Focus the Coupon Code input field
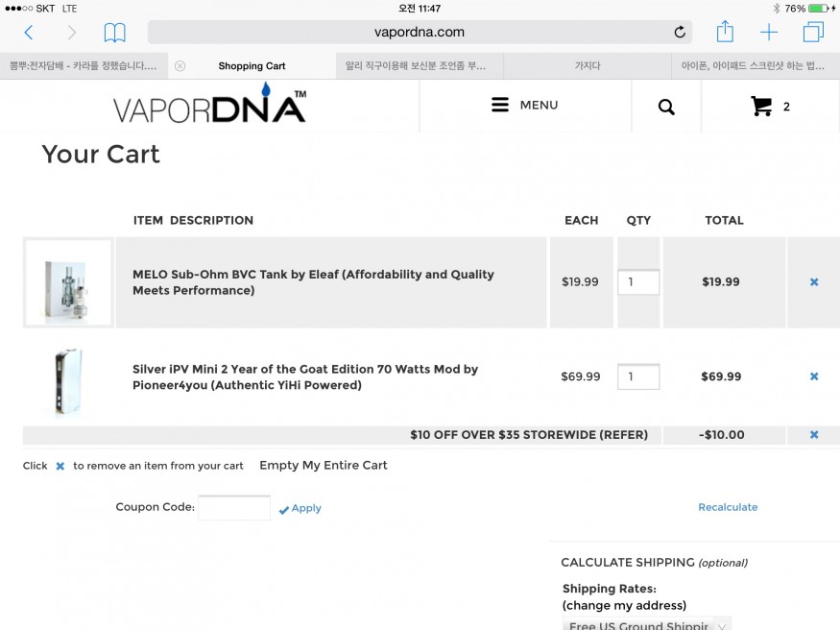 pyautogui.click(x=234, y=507)
